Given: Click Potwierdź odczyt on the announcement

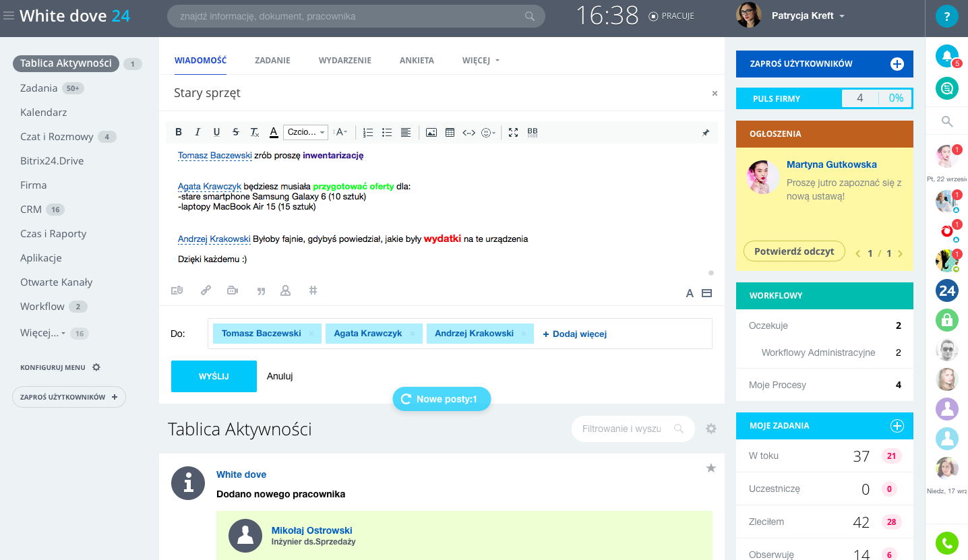Looking at the screenshot, I should [793, 251].
